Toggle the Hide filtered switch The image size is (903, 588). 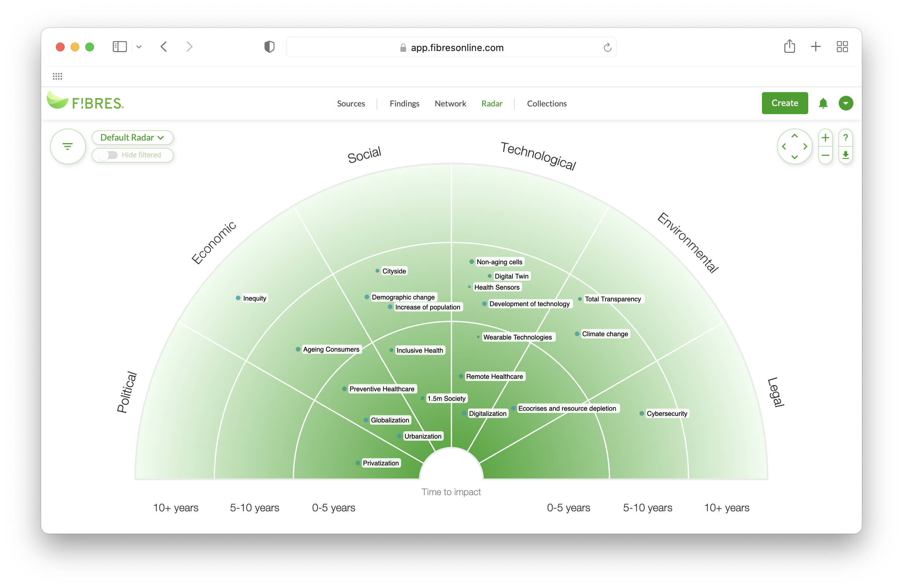coord(108,155)
